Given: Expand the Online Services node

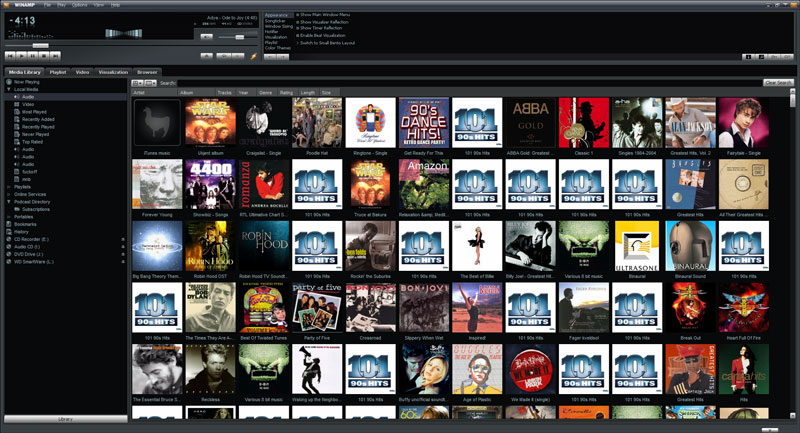Looking at the screenshot, I should 9,194.
